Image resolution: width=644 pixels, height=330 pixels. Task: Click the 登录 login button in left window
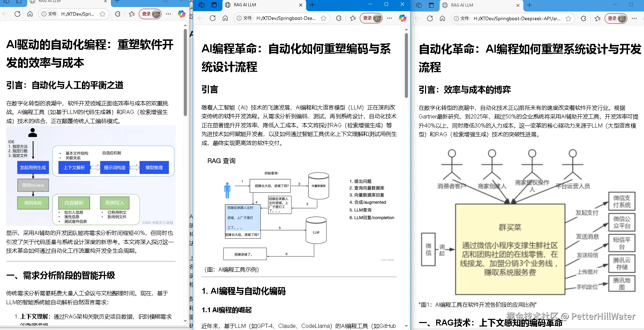tap(150, 14)
